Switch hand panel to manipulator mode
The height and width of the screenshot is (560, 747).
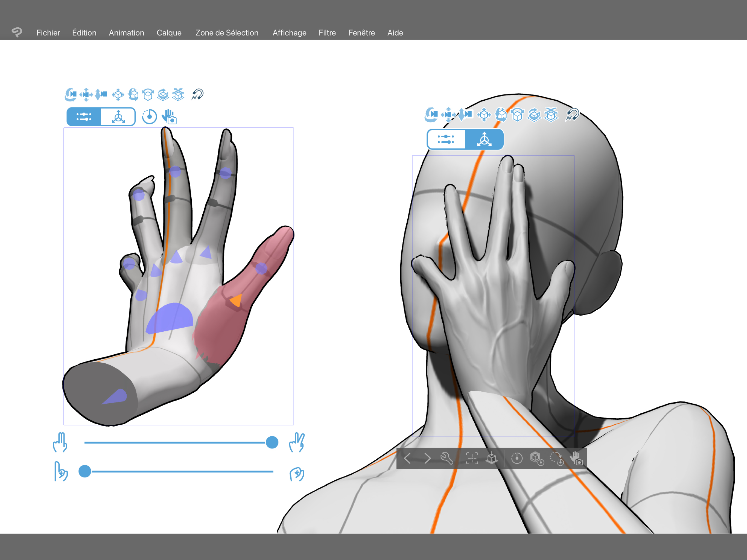pyautogui.click(x=119, y=117)
